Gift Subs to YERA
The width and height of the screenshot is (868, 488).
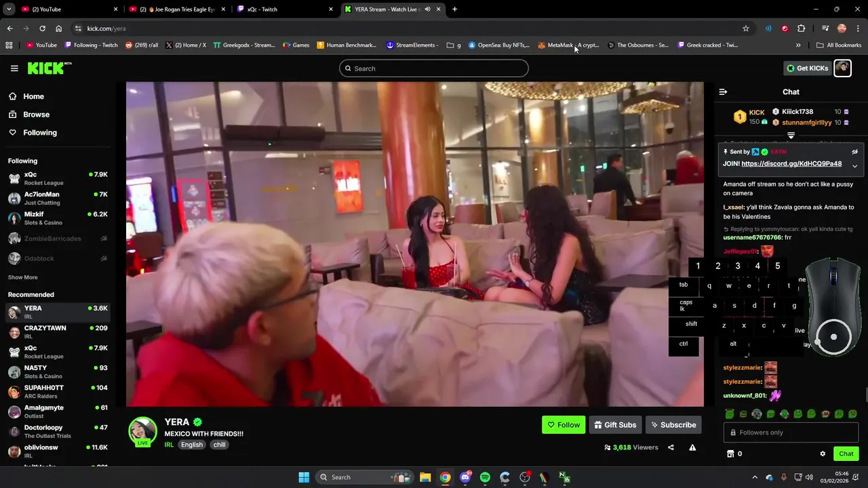tap(615, 425)
